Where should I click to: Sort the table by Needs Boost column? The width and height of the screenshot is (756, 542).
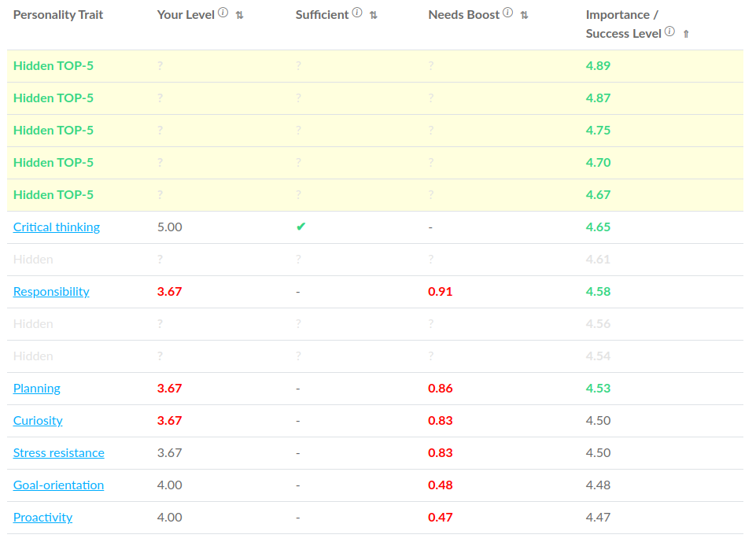tap(523, 14)
